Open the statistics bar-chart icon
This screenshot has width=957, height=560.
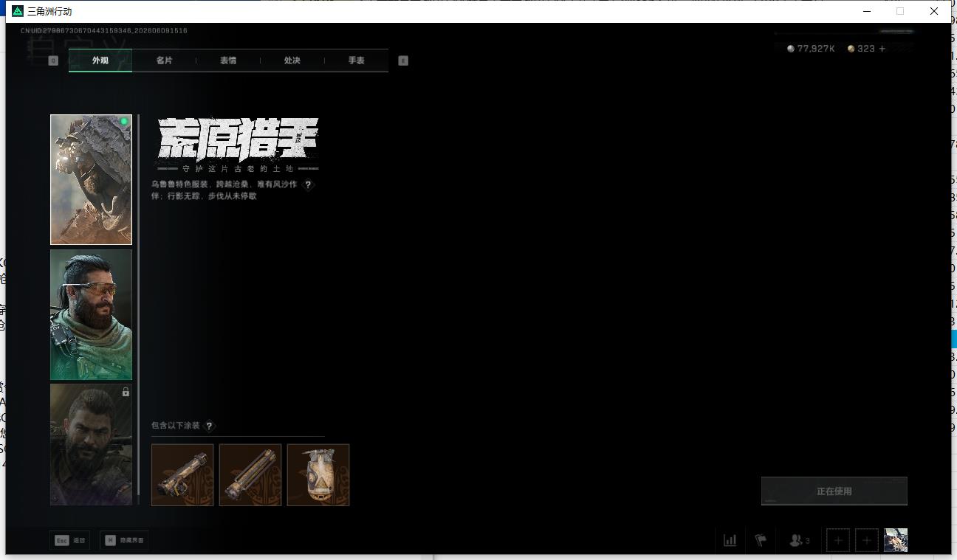730,540
